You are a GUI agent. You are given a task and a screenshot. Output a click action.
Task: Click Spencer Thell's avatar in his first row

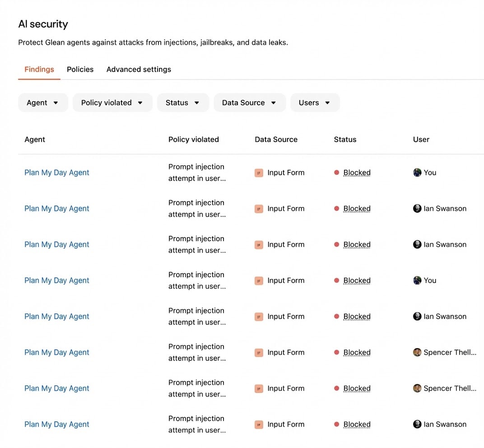click(x=417, y=352)
